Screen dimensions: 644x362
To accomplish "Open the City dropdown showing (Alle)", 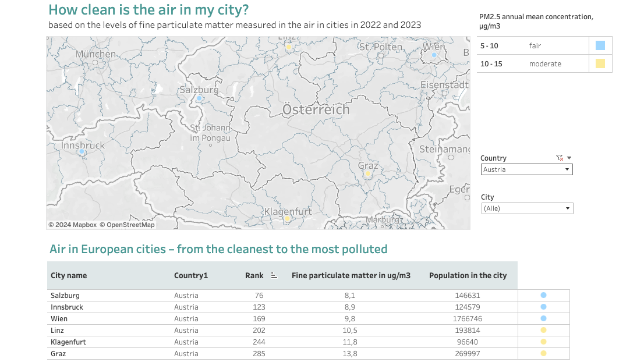I will click(527, 208).
